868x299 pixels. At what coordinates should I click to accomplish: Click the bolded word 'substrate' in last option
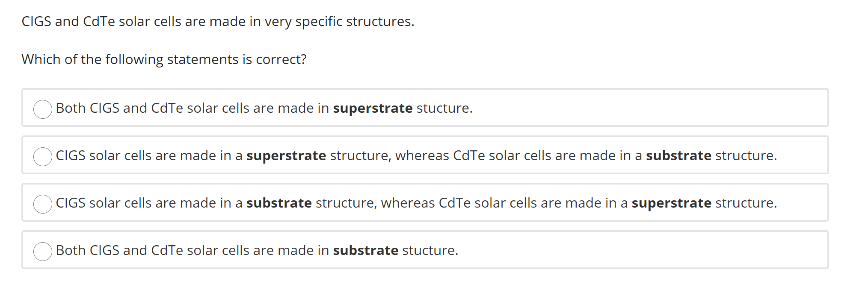coord(367,251)
